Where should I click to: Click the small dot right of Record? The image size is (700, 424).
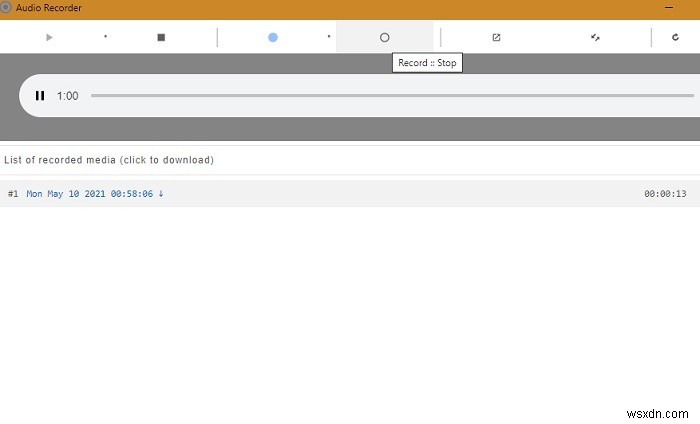(x=329, y=37)
